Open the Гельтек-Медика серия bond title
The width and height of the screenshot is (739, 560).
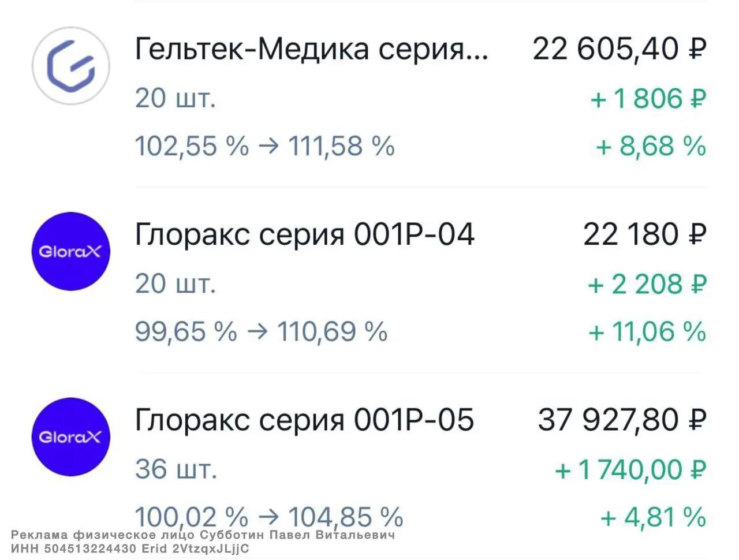click(312, 48)
